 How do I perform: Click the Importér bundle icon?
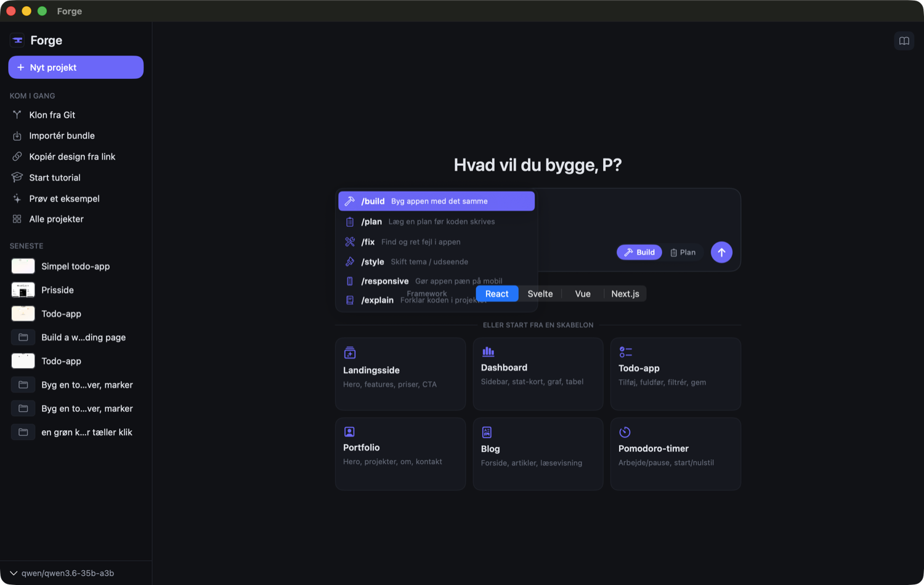(17, 136)
